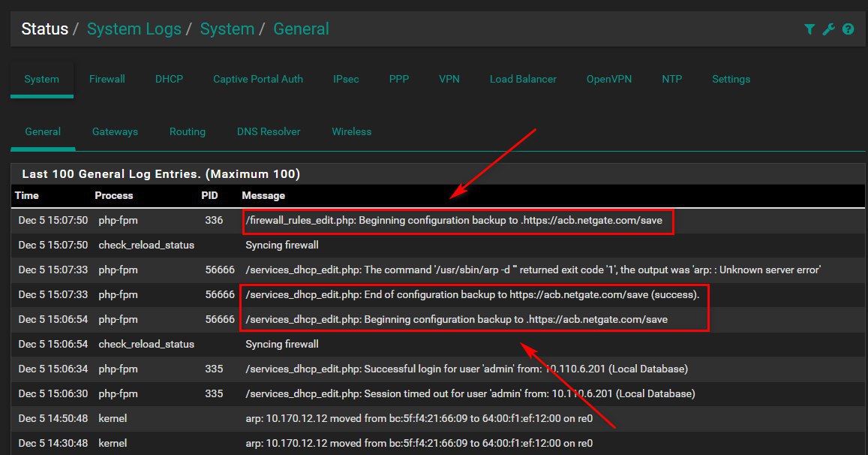Follow the General breadcrumb link
Screen dimensions: 868x455
click(x=301, y=29)
